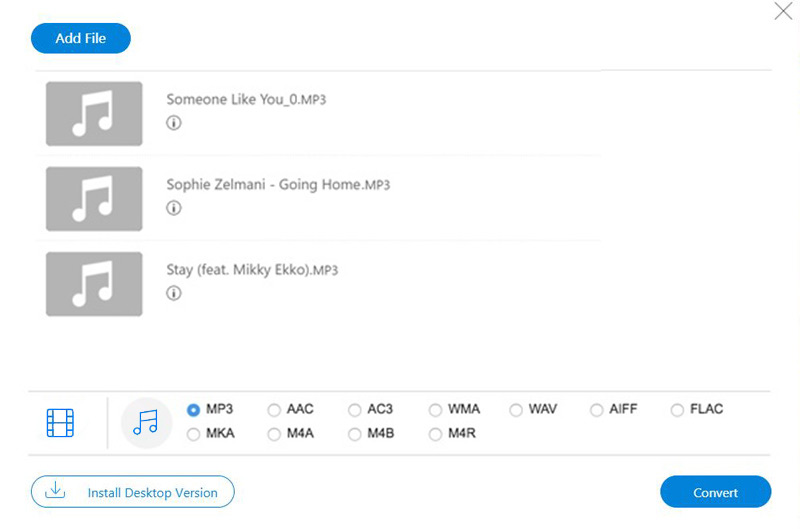Click Install Desktop Version button

(133, 492)
